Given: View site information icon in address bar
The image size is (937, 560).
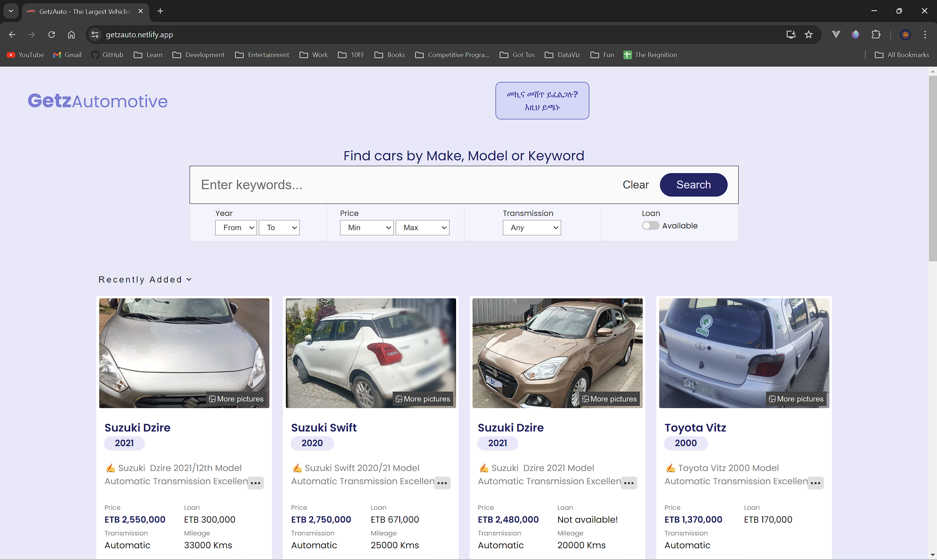Looking at the screenshot, I should [95, 35].
